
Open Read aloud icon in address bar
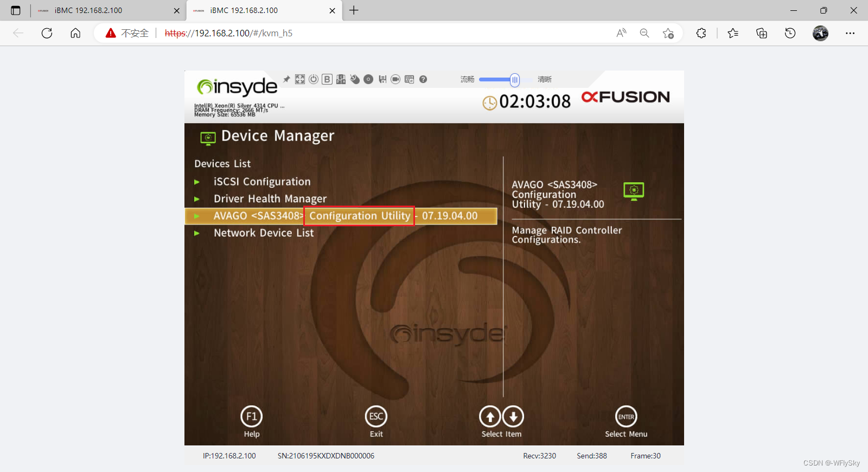(x=622, y=33)
